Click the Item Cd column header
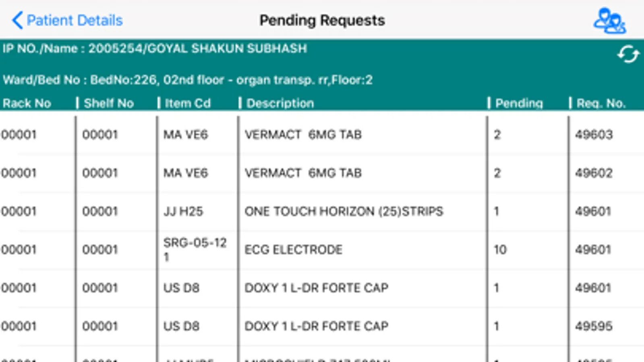 tap(188, 103)
